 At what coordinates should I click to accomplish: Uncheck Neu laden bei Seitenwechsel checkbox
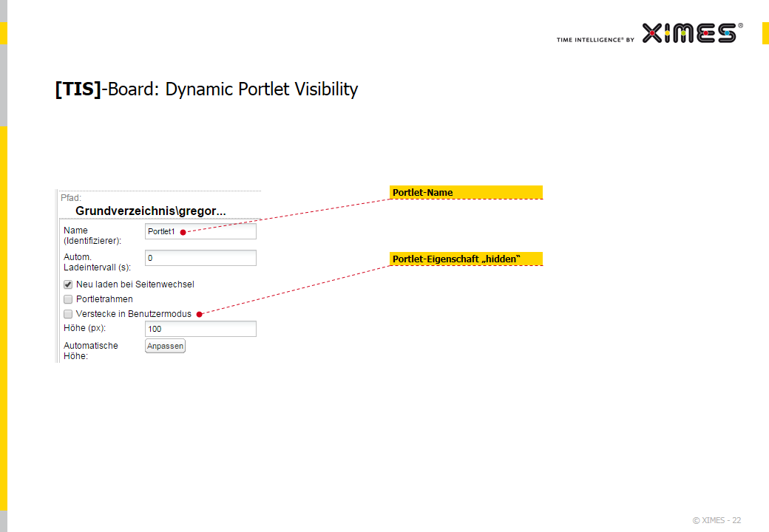pos(68,284)
